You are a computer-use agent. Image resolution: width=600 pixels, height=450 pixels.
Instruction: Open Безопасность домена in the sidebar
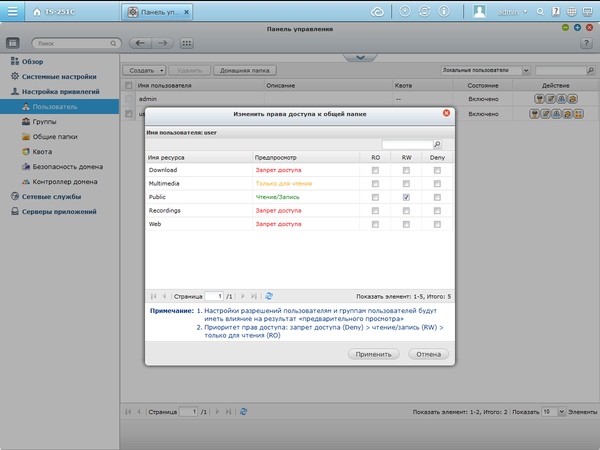(x=67, y=166)
